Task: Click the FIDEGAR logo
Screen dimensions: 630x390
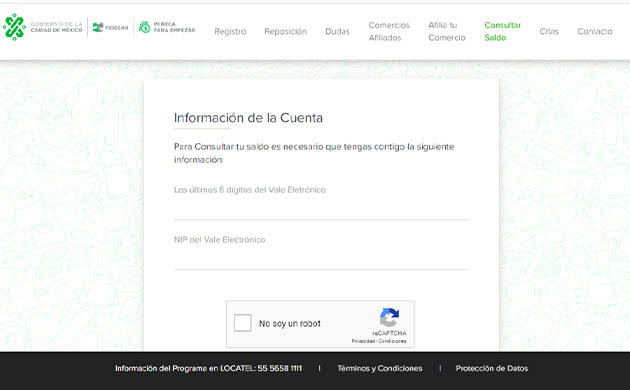Action: click(x=110, y=27)
